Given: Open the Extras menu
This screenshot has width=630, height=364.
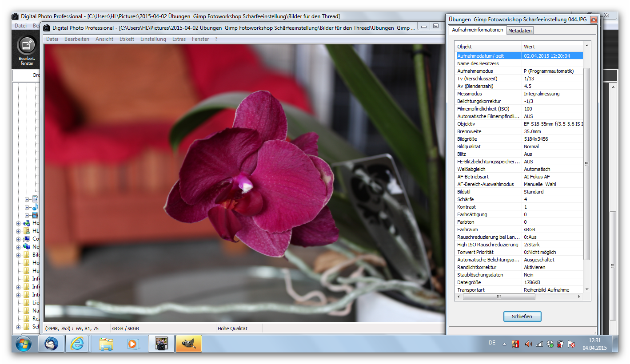Looking at the screenshot, I should pos(179,39).
